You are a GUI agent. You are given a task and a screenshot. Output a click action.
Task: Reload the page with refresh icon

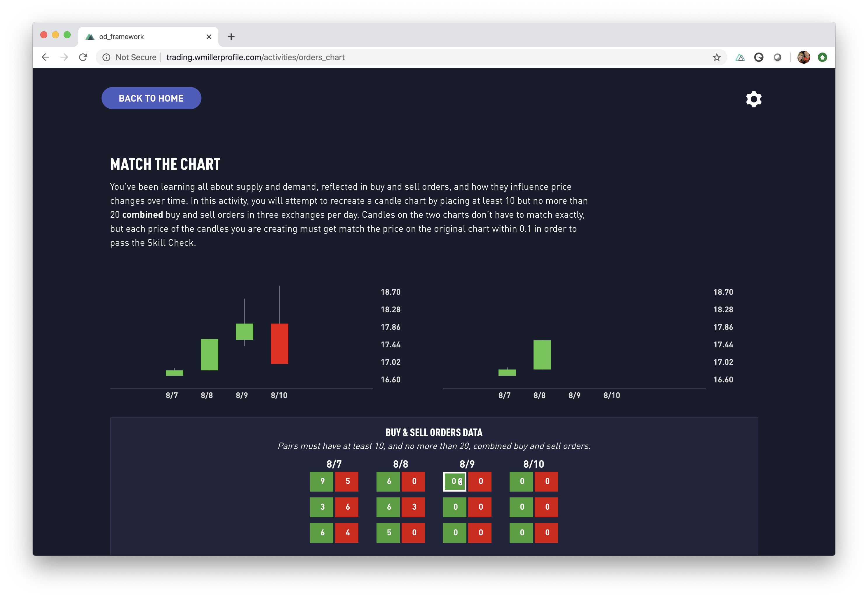point(83,57)
